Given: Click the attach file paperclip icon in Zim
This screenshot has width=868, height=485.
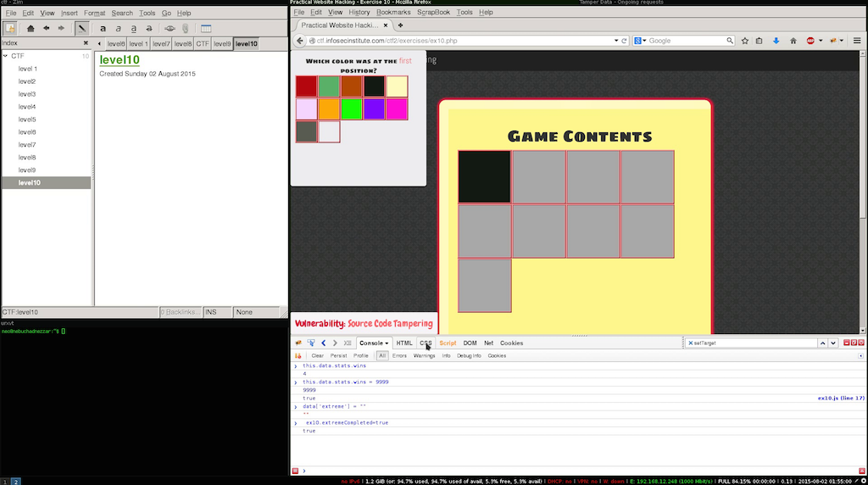Looking at the screenshot, I should point(186,28).
